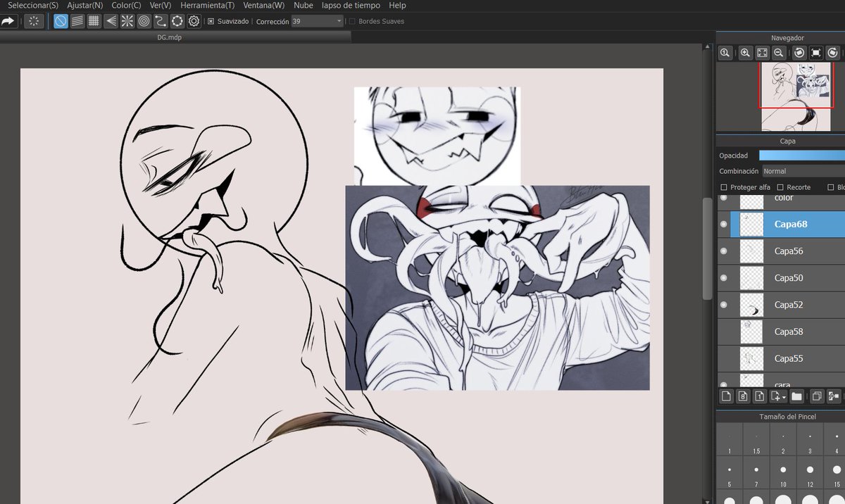
Task: Show the hidden Capa55 layer
Action: [723, 358]
